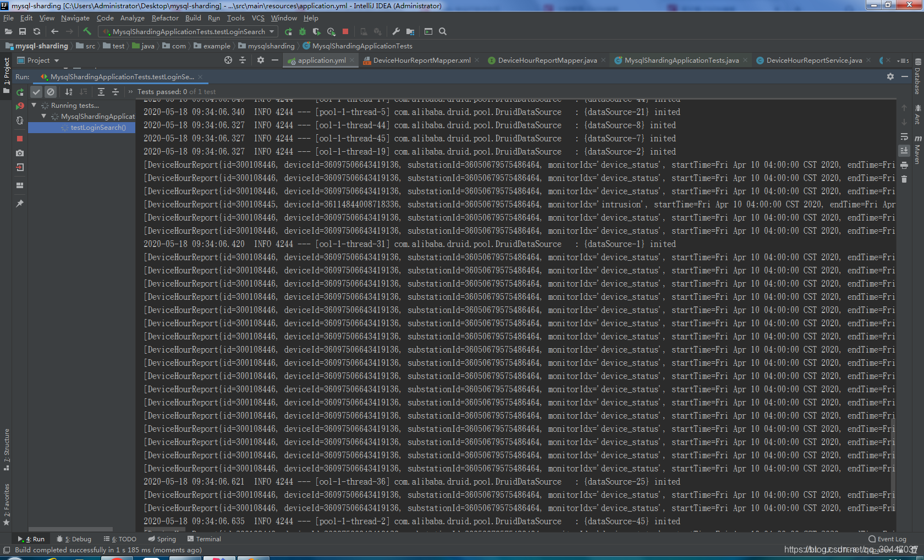The width and height of the screenshot is (924, 560).
Task: Stop the process using toolbar red square
Action: pos(345,32)
